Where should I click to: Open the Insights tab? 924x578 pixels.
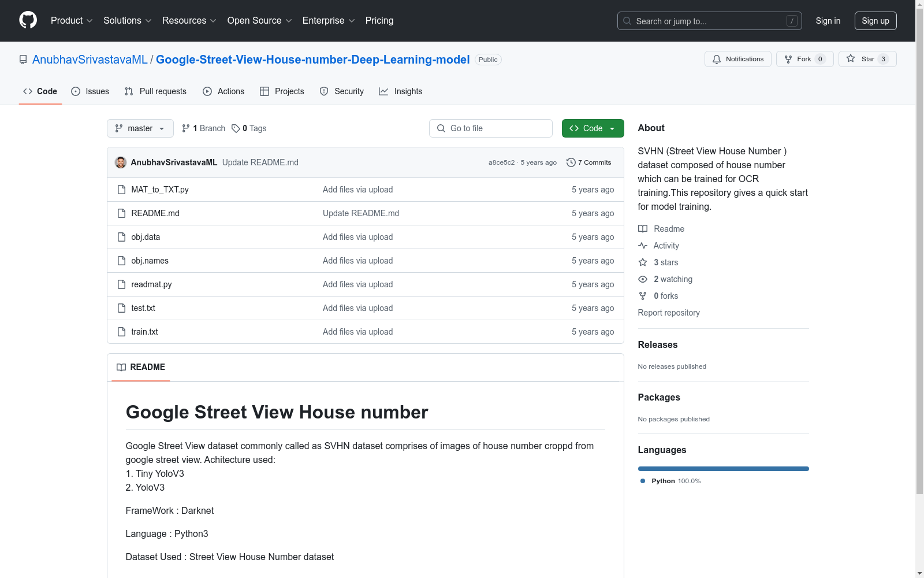click(401, 91)
